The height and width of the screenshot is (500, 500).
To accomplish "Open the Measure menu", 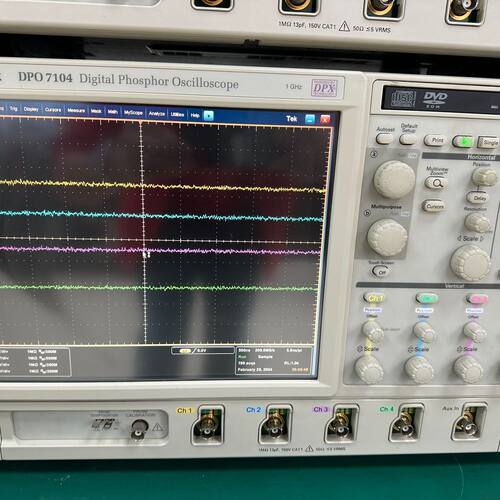I will [x=76, y=110].
